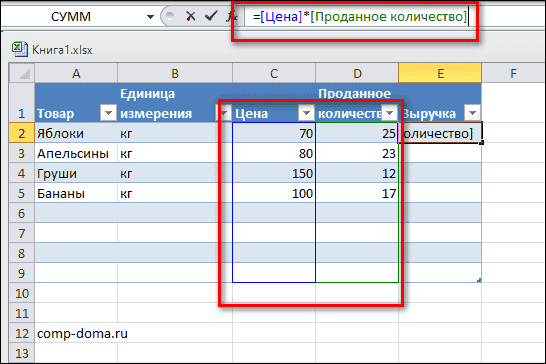Open the Name Box dropdown arrow
546x364 pixels.
150,17
